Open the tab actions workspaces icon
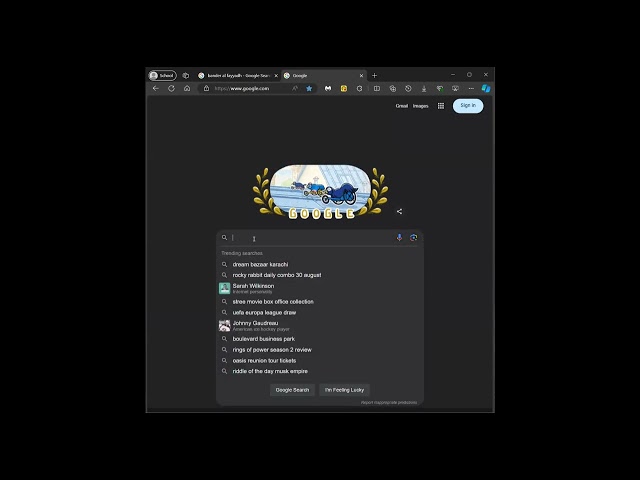The width and height of the screenshot is (640, 480). 186,76
